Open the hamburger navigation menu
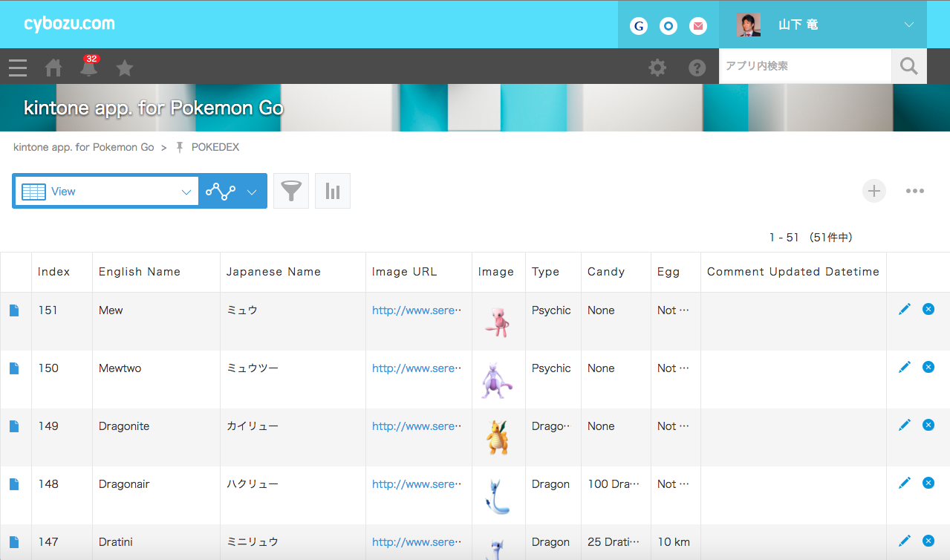The height and width of the screenshot is (560, 950). click(18, 68)
